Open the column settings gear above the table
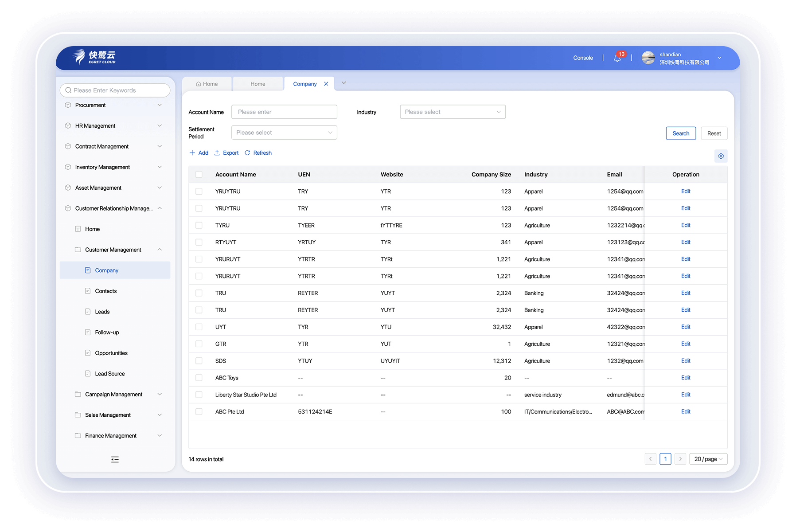The height and width of the screenshot is (532, 796). tap(721, 156)
